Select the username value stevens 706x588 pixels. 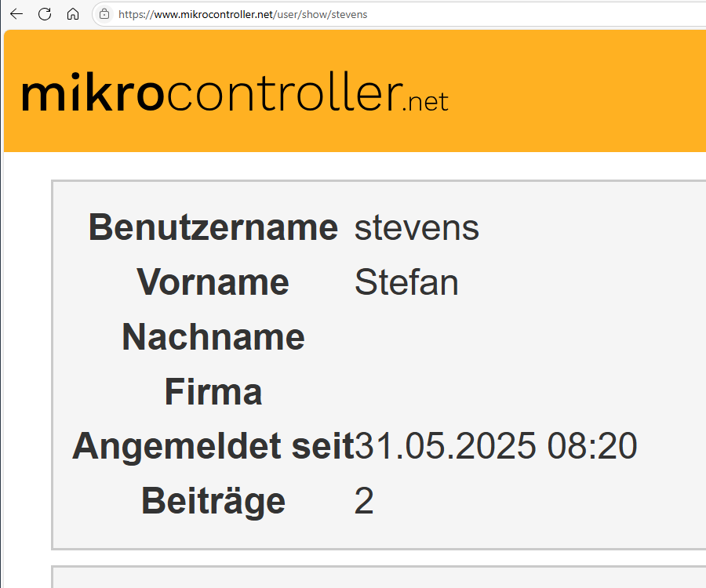pos(417,228)
